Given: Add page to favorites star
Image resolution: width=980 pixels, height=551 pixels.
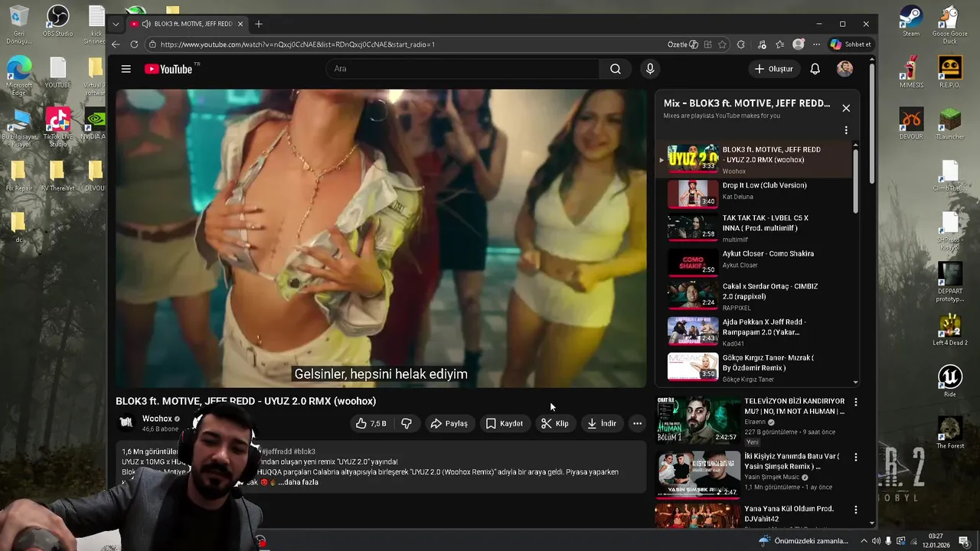Looking at the screenshot, I should click(x=722, y=44).
